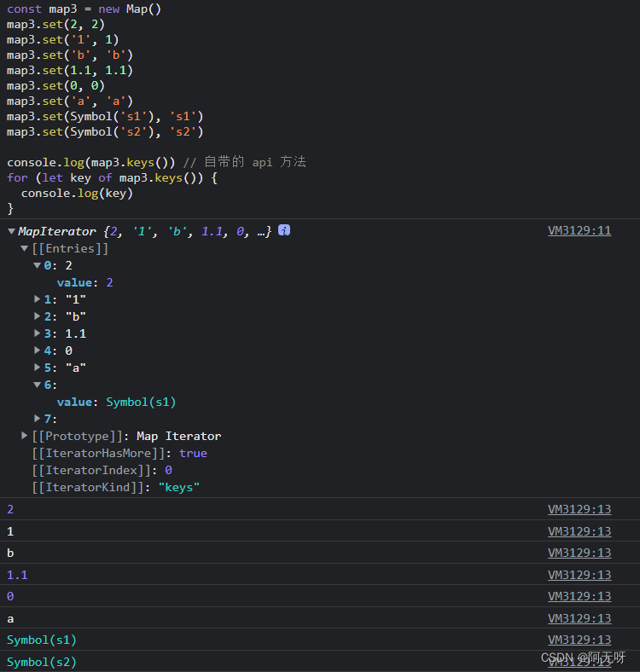
Task: Select the [[IteratorIndex]]: 0 row
Action: (x=102, y=470)
